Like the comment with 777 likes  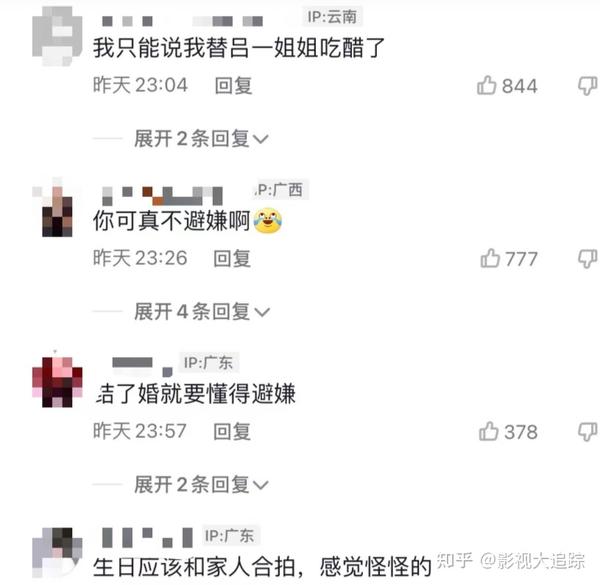pos(490,258)
